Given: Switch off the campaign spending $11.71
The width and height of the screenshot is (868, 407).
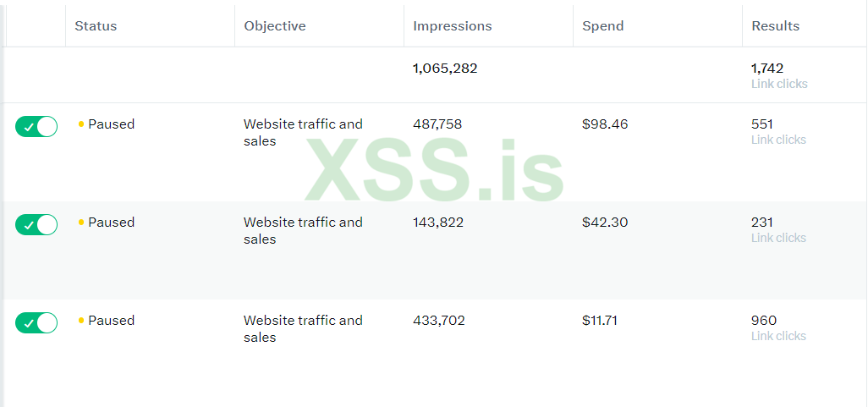Looking at the screenshot, I should (x=36, y=322).
